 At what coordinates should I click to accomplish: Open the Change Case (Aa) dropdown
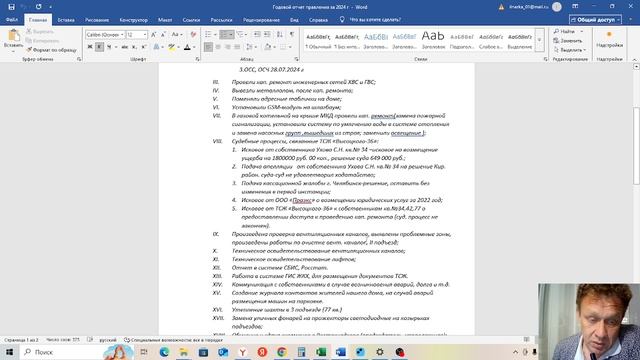click(176, 35)
